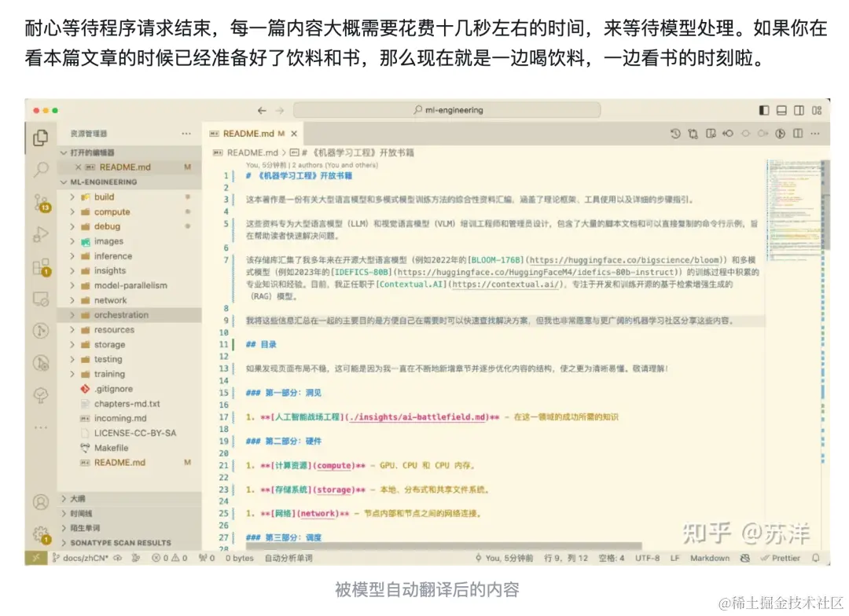
Task: Select the orchestration folder
Action: (130, 315)
